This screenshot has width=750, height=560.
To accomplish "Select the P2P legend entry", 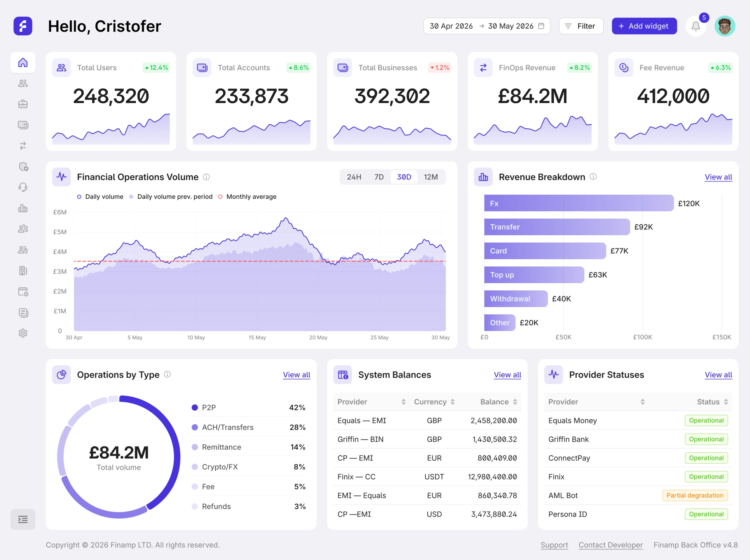I will coord(248,407).
